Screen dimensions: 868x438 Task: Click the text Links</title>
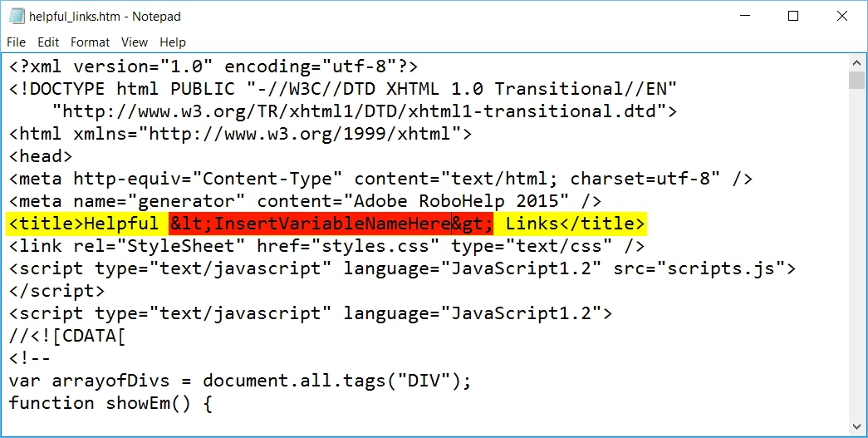[575, 224]
